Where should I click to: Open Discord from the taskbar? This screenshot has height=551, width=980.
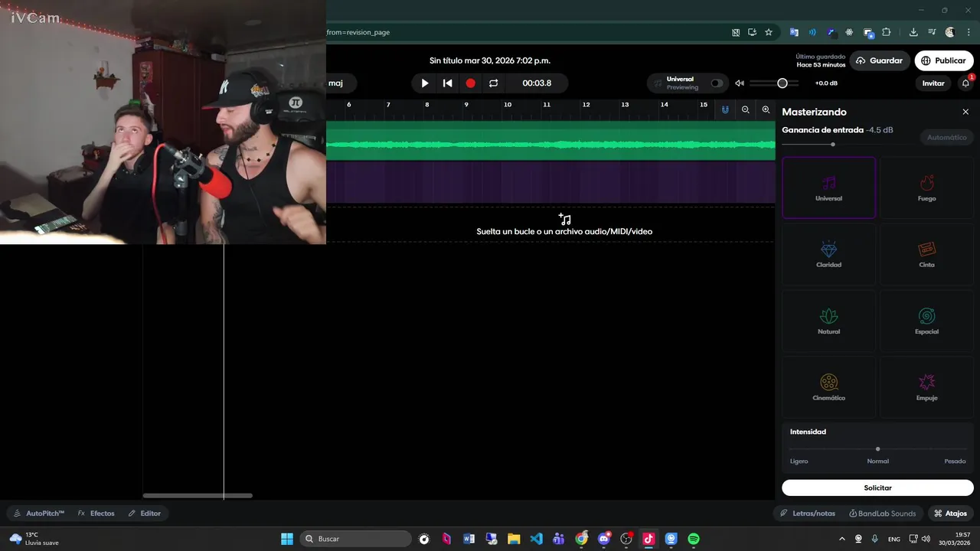coord(604,539)
